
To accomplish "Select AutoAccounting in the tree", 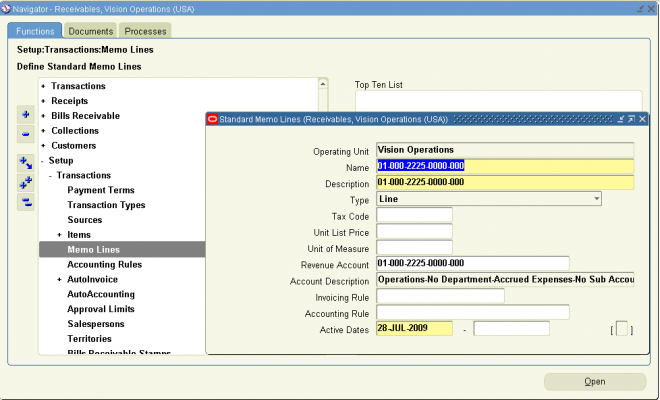I will tap(101, 294).
